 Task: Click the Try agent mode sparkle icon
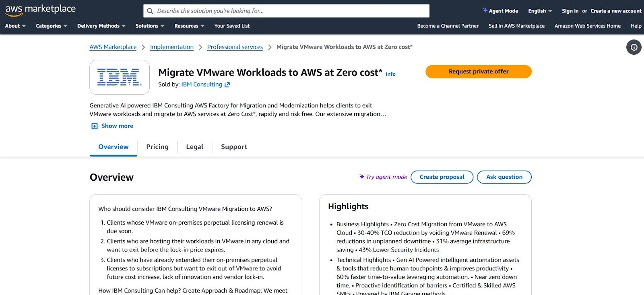(x=362, y=176)
